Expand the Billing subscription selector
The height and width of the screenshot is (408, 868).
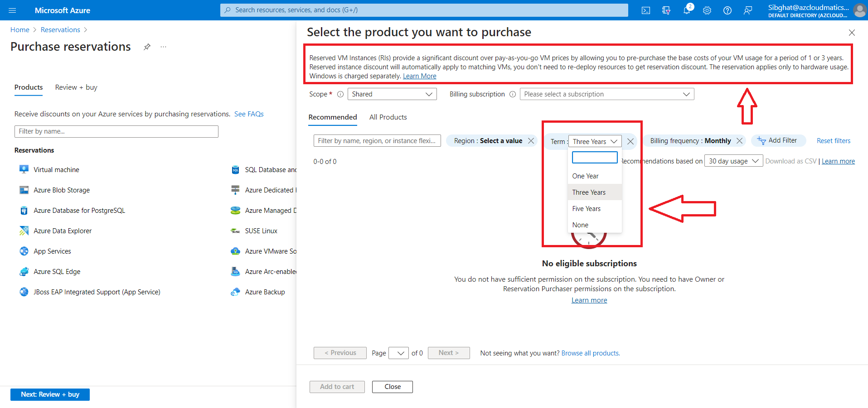click(x=606, y=94)
